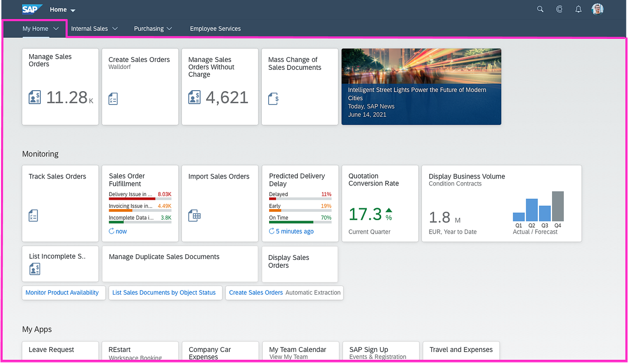Image resolution: width=628 pixels, height=364 pixels.
Task: Select the My Home tab
Action: click(x=35, y=28)
